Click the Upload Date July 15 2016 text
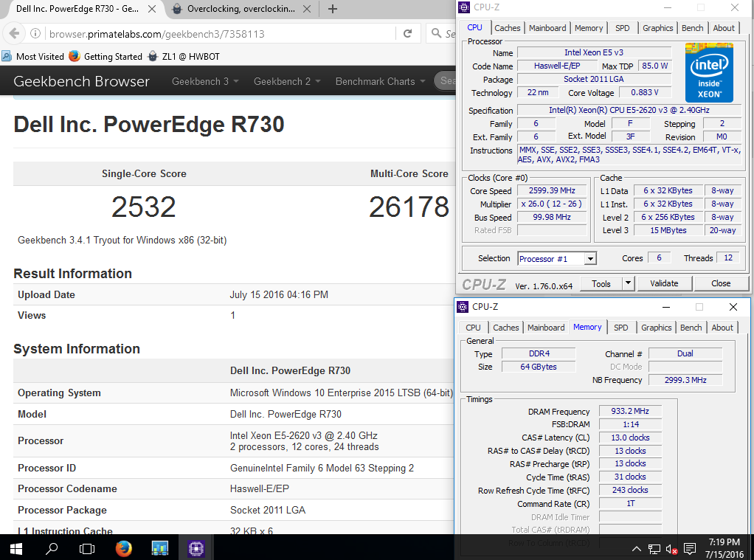Image resolution: width=754 pixels, height=560 pixels. 279,294
